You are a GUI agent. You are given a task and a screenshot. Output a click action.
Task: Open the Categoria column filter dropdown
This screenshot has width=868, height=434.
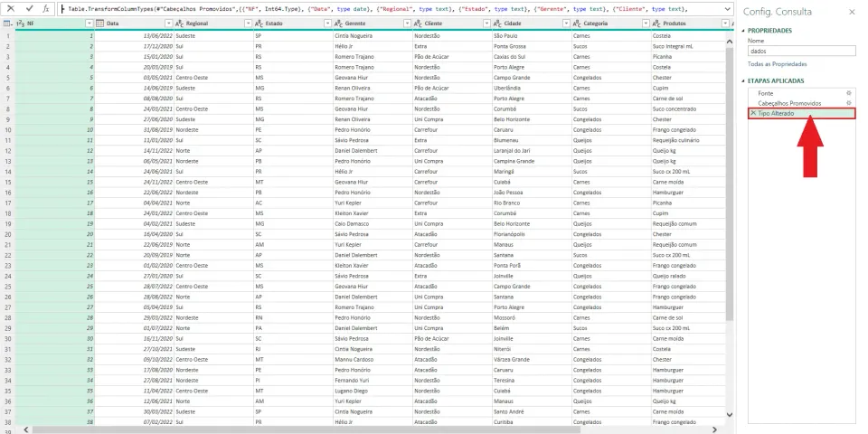[x=646, y=24]
